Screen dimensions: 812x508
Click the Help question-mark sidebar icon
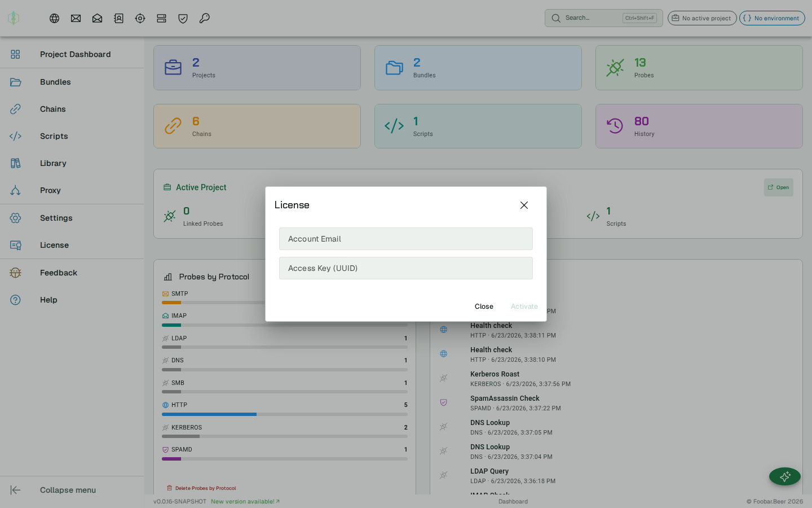tap(15, 300)
